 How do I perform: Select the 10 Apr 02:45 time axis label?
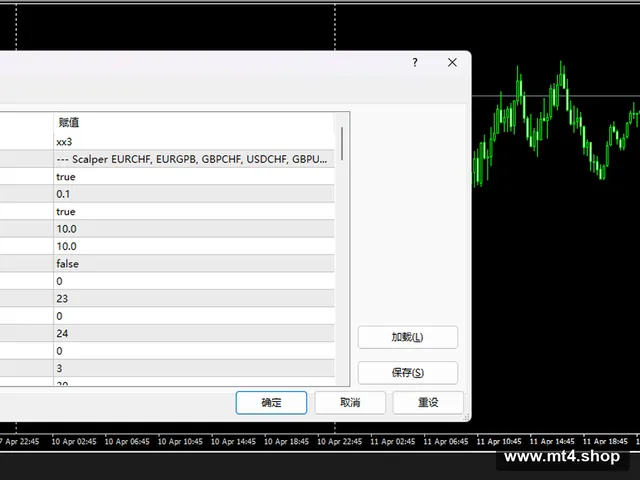[x=74, y=442]
